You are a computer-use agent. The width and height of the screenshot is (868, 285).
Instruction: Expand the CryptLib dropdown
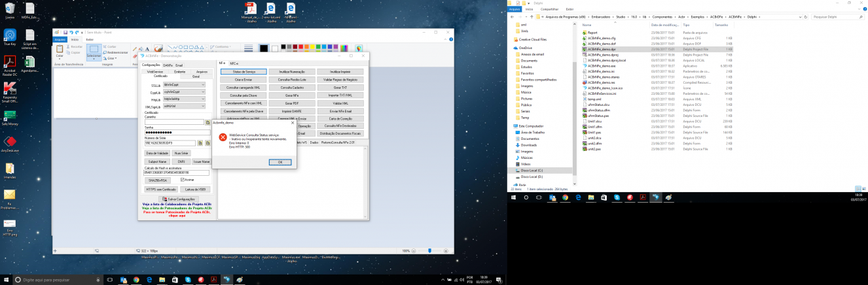click(185, 92)
